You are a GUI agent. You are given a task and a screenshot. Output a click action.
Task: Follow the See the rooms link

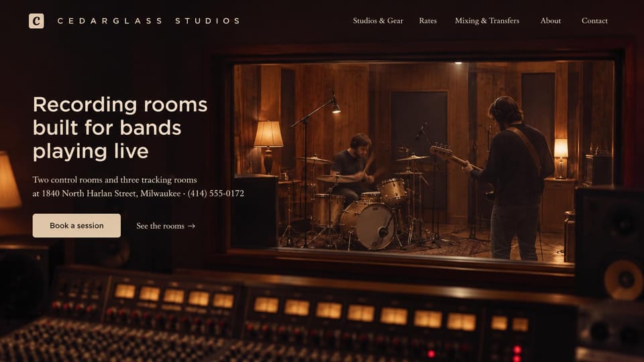point(166,226)
